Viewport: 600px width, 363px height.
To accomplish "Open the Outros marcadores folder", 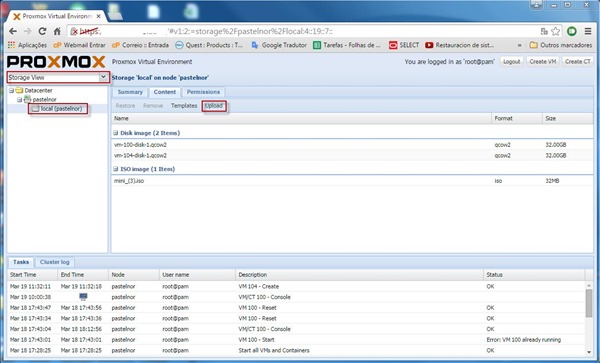I will pyautogui.click(x=561, y=45).
